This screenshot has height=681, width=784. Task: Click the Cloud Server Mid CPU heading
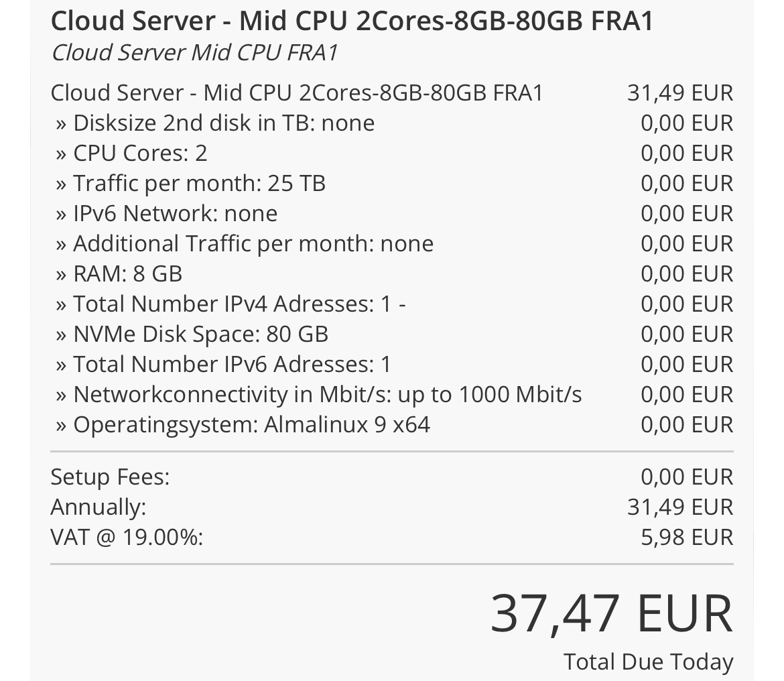[352, 21]
